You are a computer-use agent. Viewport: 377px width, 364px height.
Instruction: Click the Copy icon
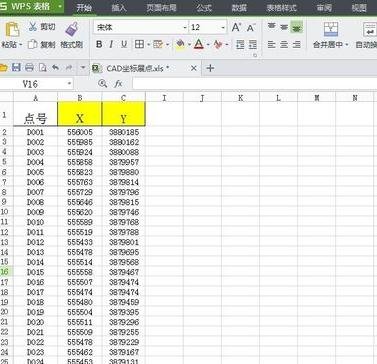33,44
